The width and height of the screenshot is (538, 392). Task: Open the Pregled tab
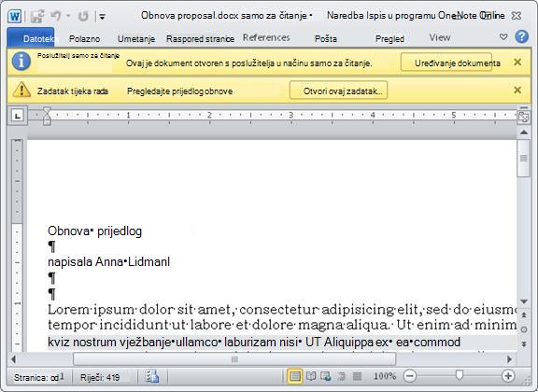(389, 39)
